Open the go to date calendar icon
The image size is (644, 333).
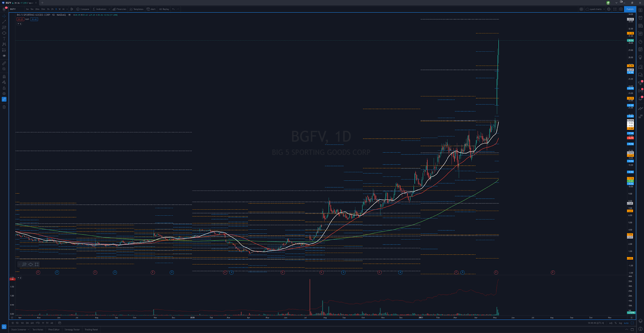(x=60, y=323)
